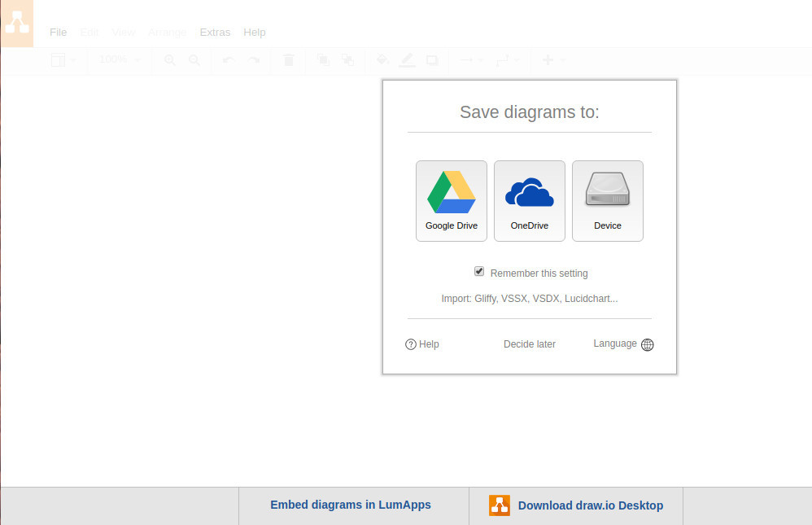
Task: Click the zoom in magnifier icon
Action: tap(169, 60)
